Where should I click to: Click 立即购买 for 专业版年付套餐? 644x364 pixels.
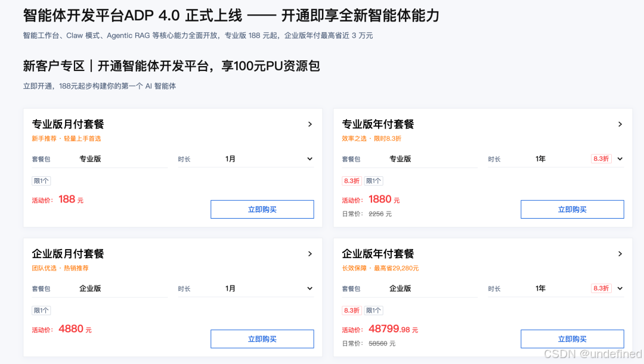pos(572,209)
